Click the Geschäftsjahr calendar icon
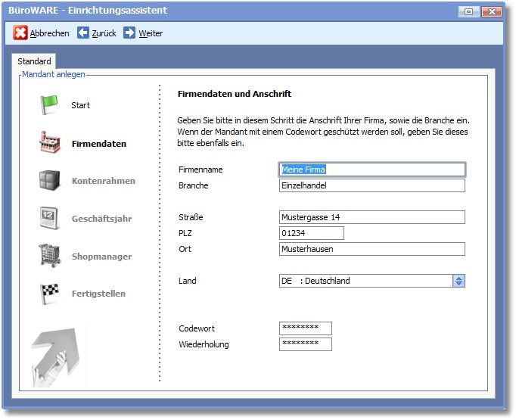516x420 pixels. coord(49,218)
